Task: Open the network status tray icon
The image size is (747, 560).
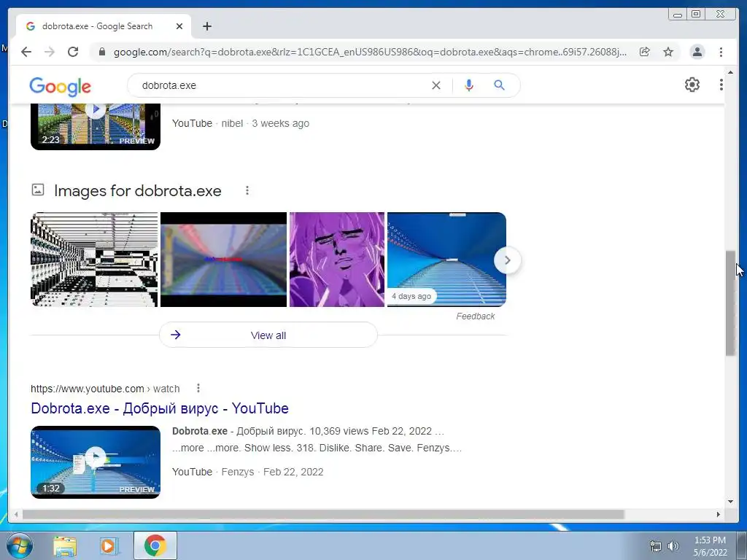Action: click(656, 546)
